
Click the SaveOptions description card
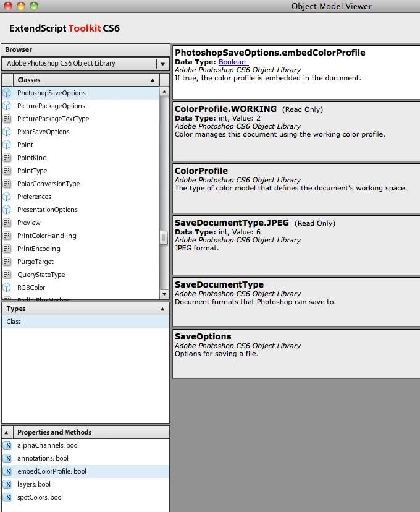(x=296, y=354)
